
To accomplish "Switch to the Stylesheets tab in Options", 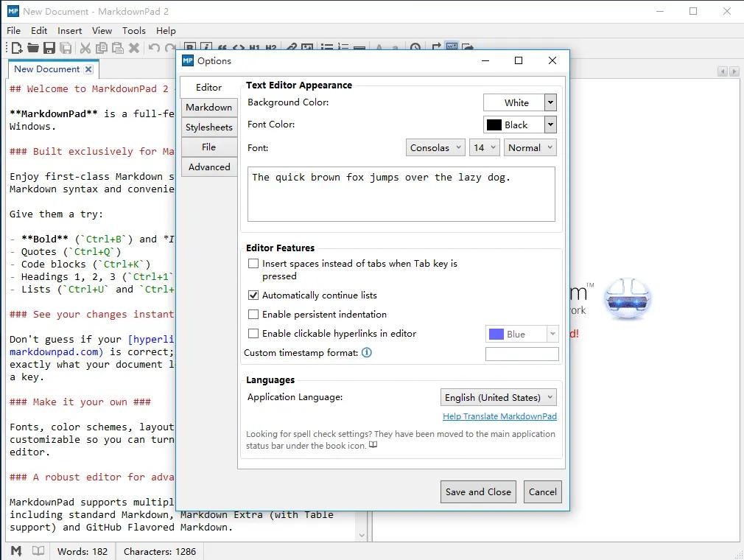I will [x=208, y=127].
